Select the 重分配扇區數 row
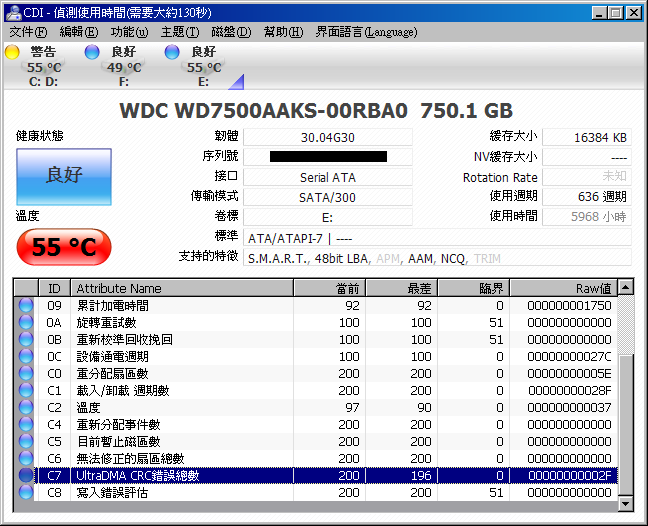Viewport: 648px width, 526px height. point(316,373)
